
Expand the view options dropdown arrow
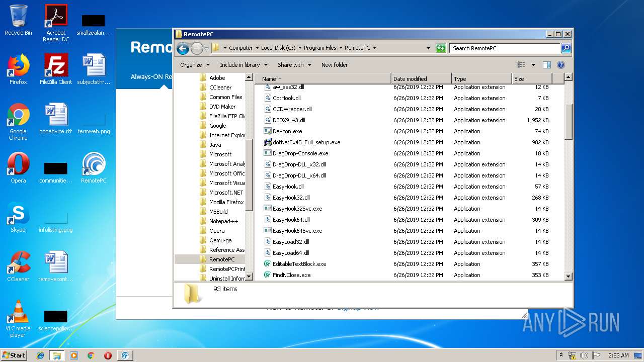click(x=533, y=65)
